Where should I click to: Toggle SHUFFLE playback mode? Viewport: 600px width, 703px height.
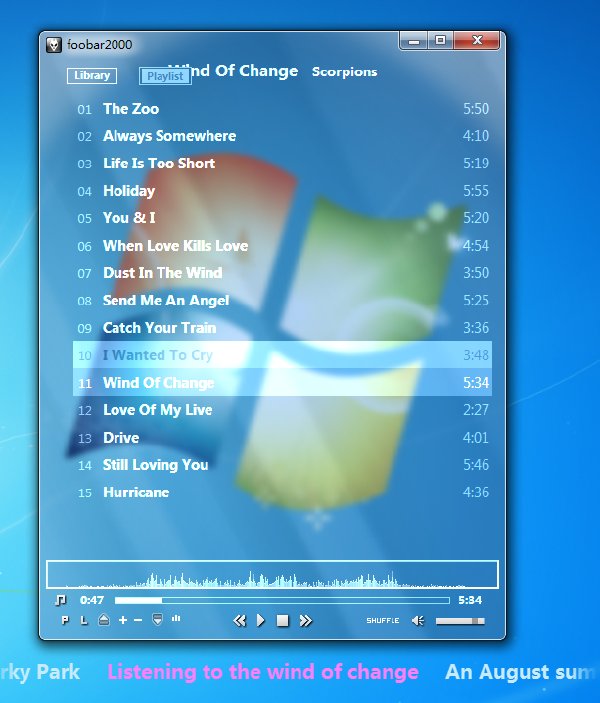[383, 621]
